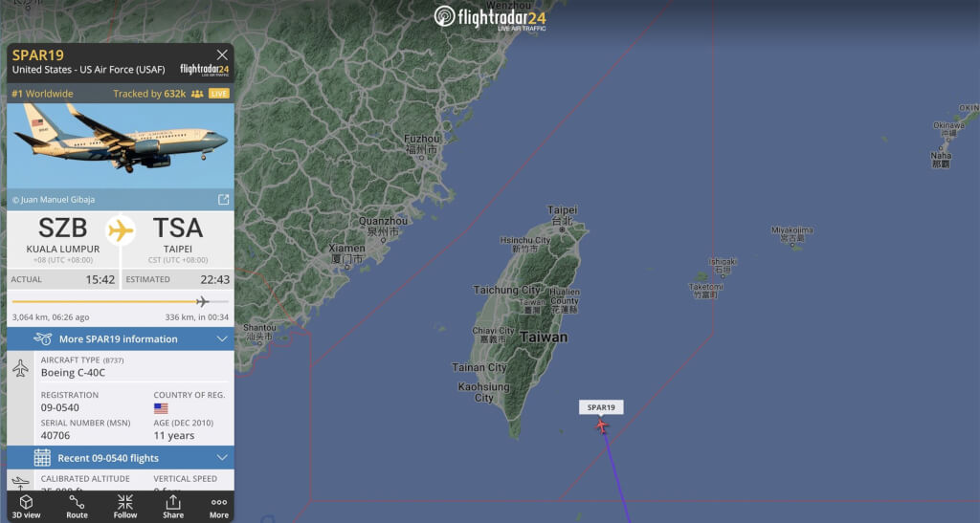This screenshot has width=980, height=523.
Task: Show the flight route
Action: point(77,507)
